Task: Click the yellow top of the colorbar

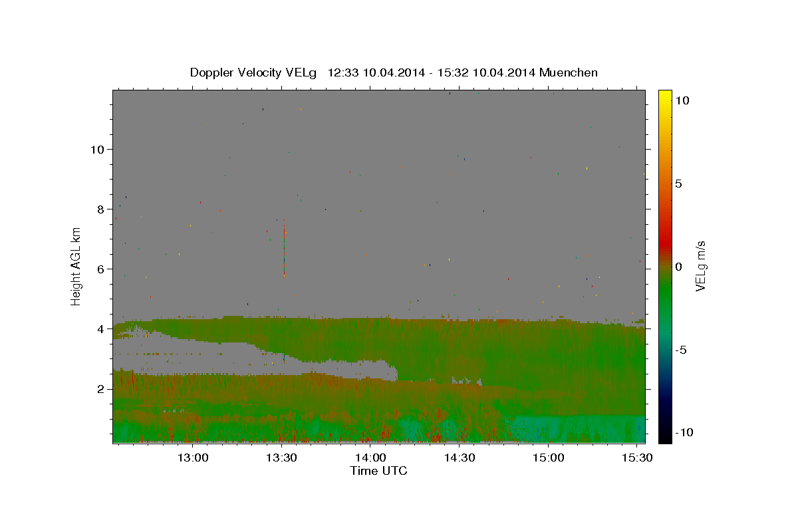Action: pyautogui.click(x=665, y=94)
